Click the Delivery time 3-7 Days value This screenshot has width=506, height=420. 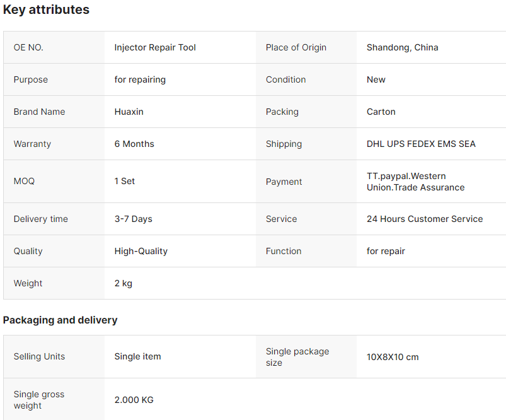click(x=134, y=219)
